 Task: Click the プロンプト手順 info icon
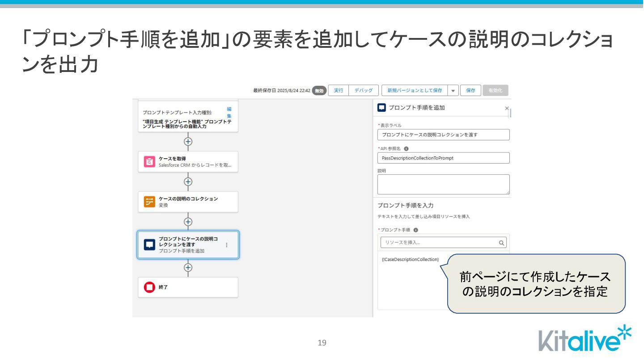pyautogui.click(x=415, y=230)
